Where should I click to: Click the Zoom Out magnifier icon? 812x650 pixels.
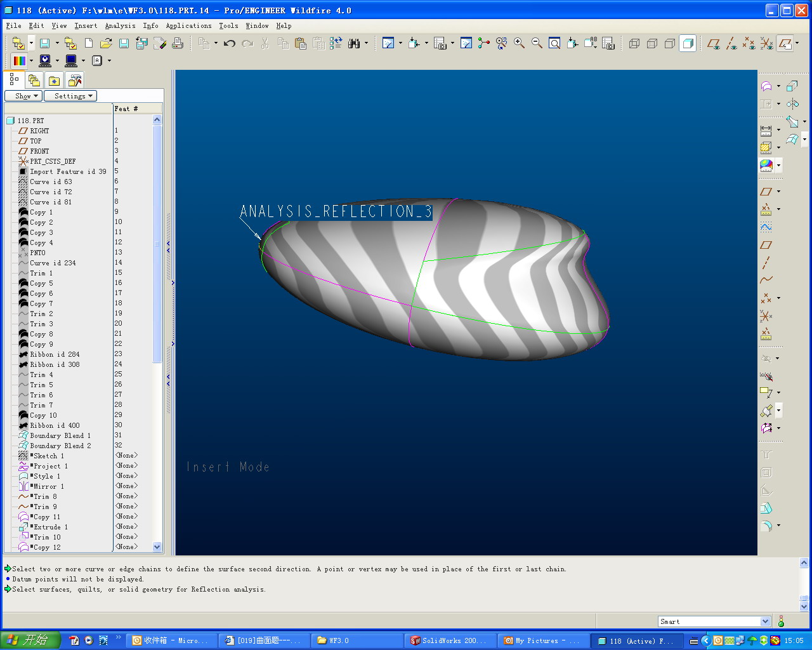[x=537, y=43]
